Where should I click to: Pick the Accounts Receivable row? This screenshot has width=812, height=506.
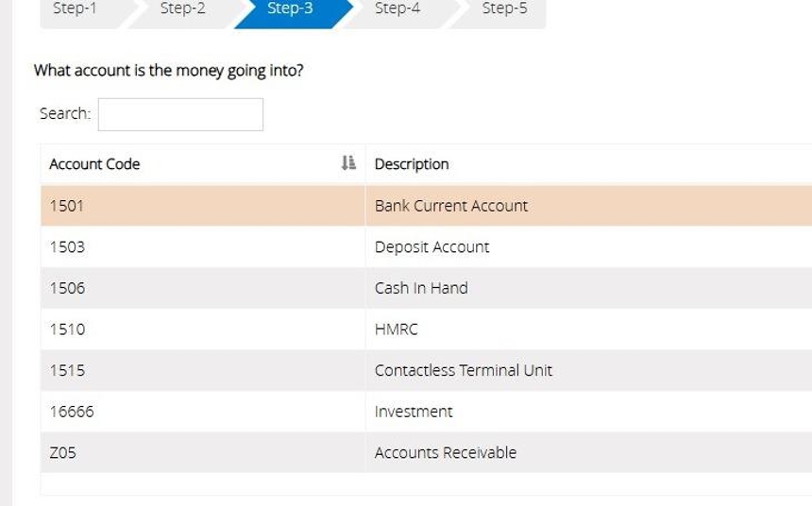coord(445,452)
